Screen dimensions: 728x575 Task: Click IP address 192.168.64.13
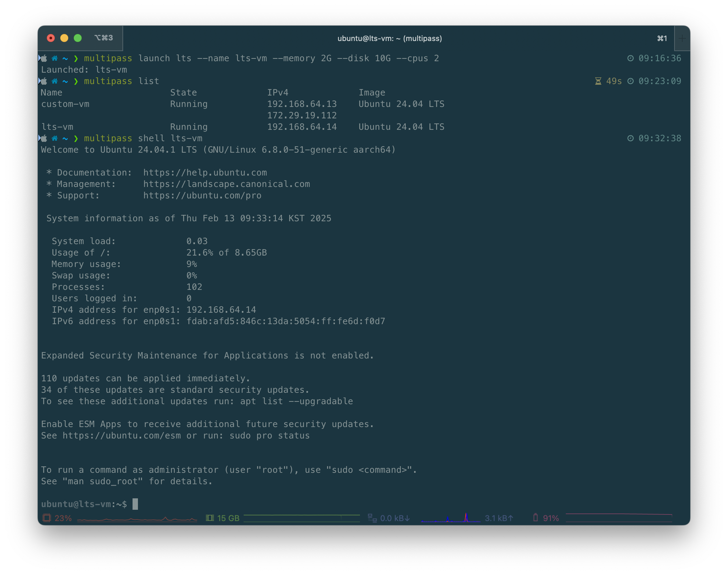click(x=302, y=104)
